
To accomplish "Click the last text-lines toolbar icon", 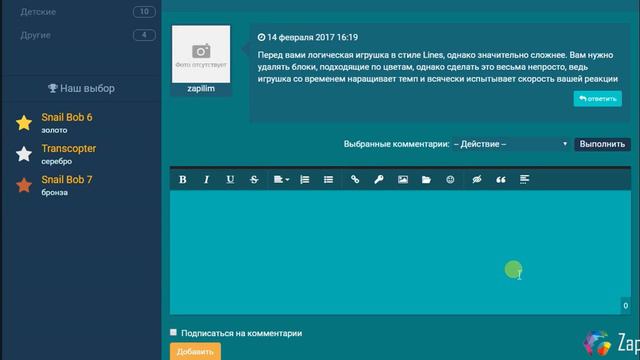I will pyautogui.click(x=524, y=180).
